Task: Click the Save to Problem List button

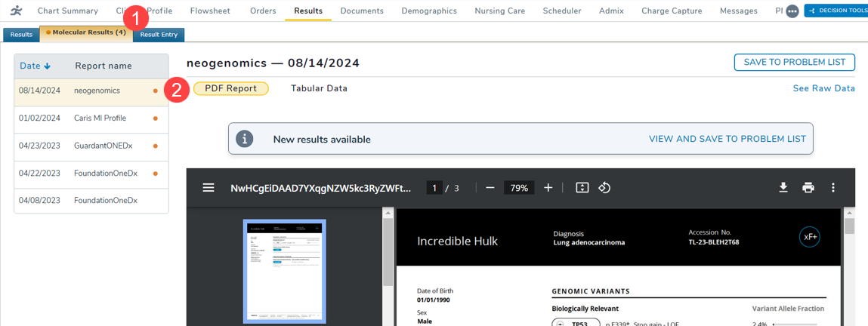Action: point(794,63)
